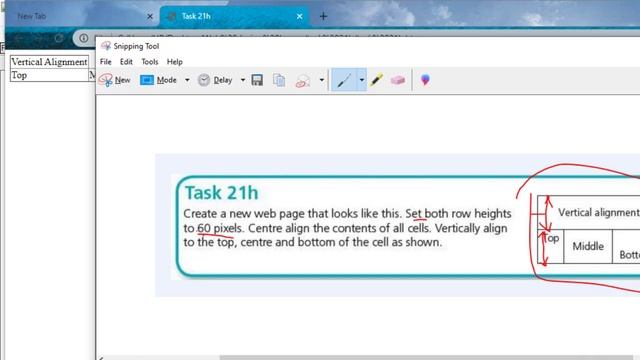The height and width of the screenshot is (360, 640).
Task: Close the Task 21h browser tab
Action: (x=300, y=16)
